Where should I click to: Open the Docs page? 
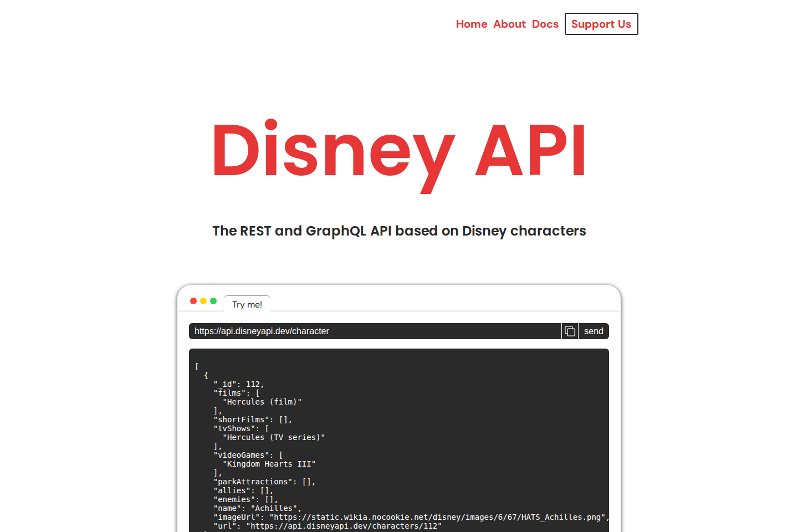click(545, 24)
